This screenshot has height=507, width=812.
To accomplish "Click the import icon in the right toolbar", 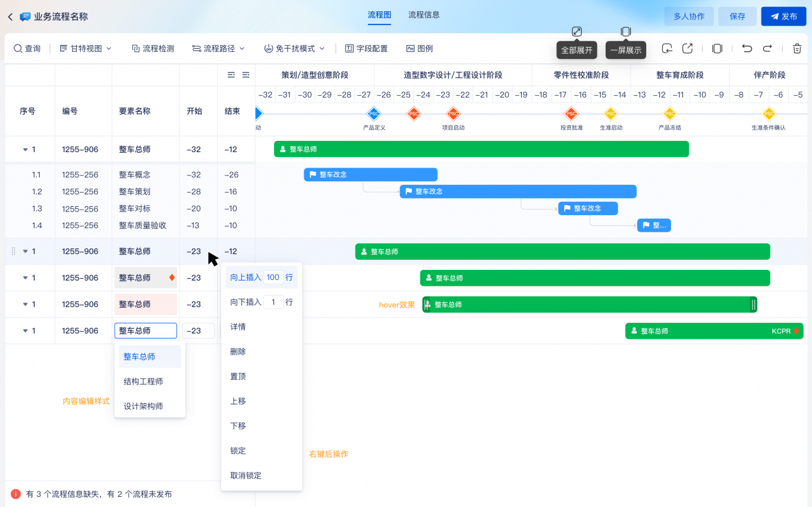I will point(667,49).
